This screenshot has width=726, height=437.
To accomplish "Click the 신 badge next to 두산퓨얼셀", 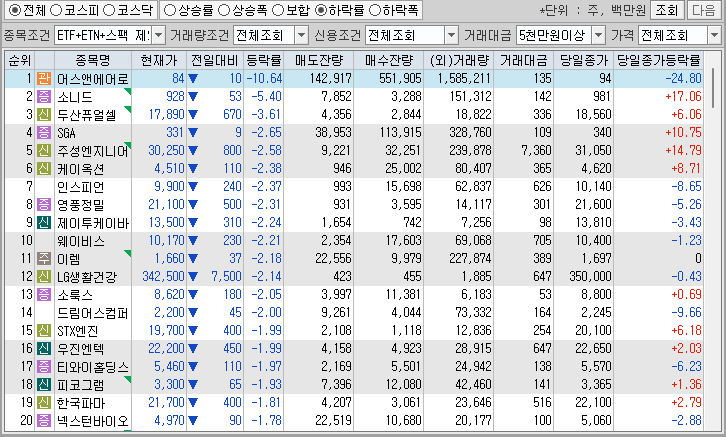I will (x=44, y=114).
